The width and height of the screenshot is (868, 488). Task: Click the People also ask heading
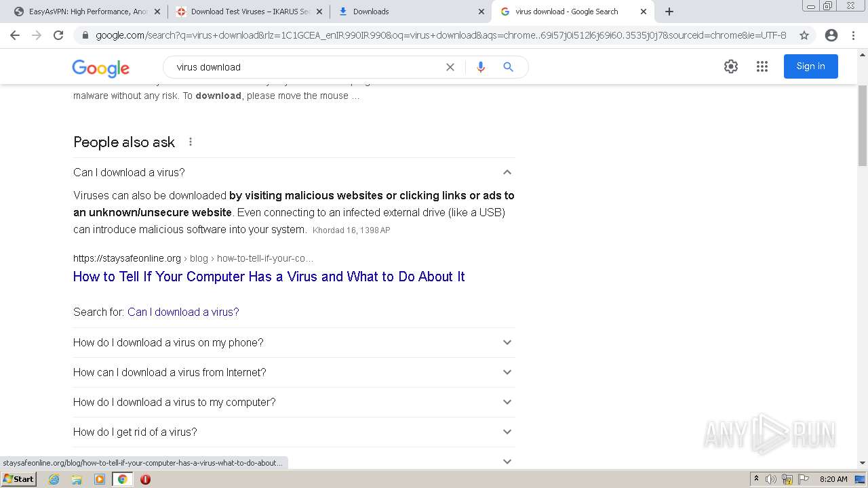(124, 142)
